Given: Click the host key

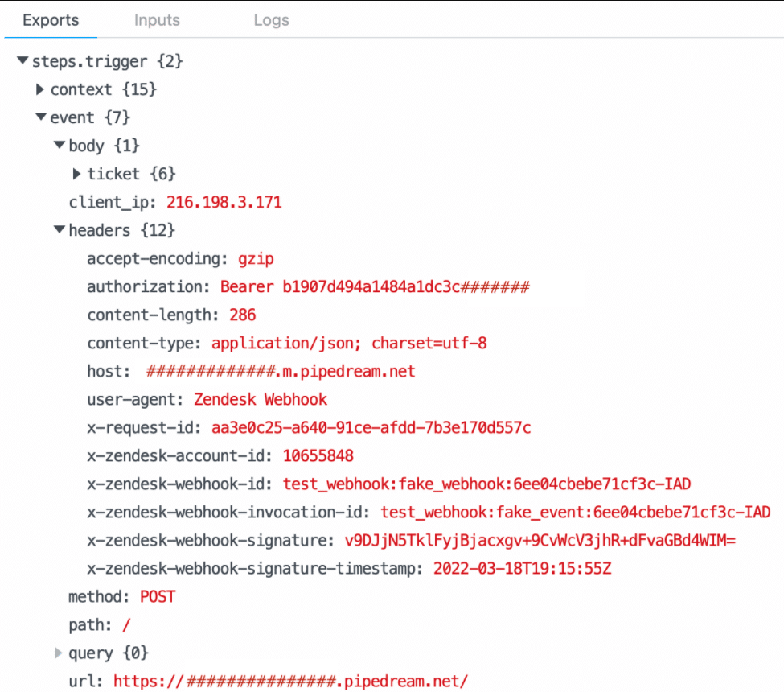Looking at the screenshot, I should (x=109, y=371).
